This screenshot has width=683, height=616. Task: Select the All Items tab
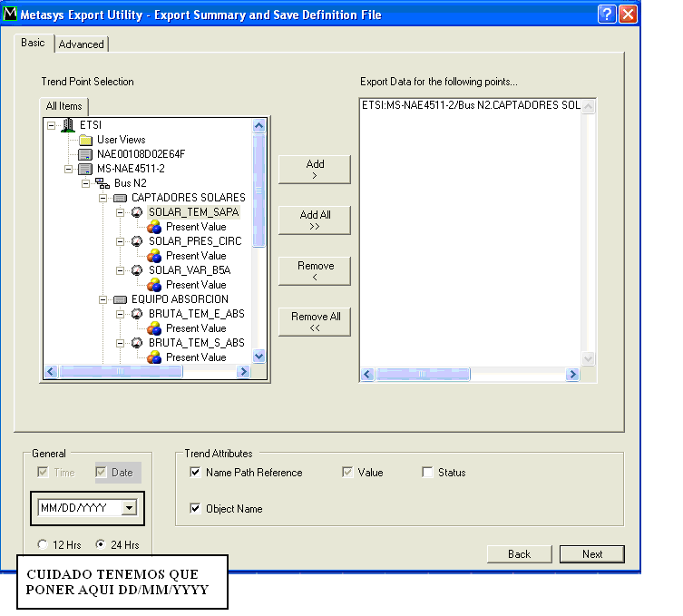pyautogui.click(x=64, y=106)
